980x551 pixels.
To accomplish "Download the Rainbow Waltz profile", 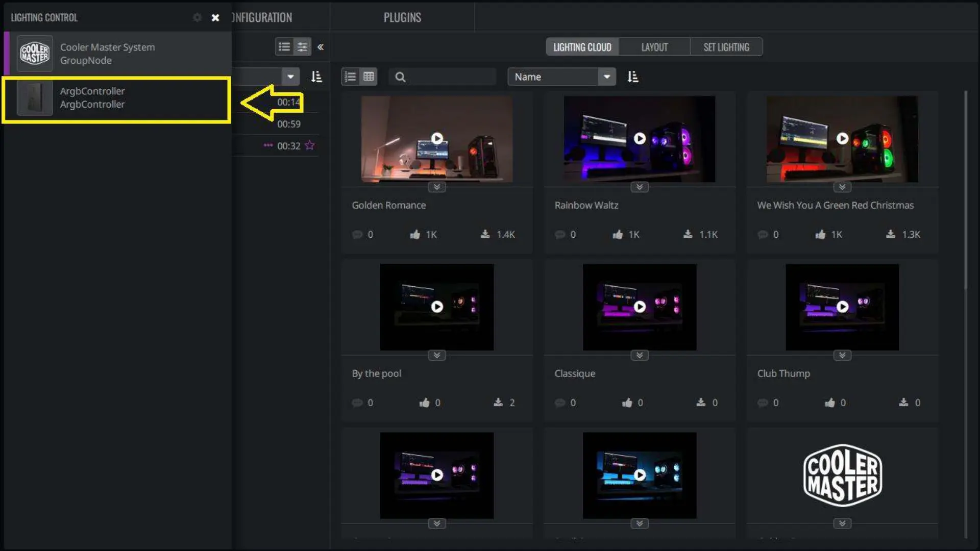I will [x=688, y=234].
